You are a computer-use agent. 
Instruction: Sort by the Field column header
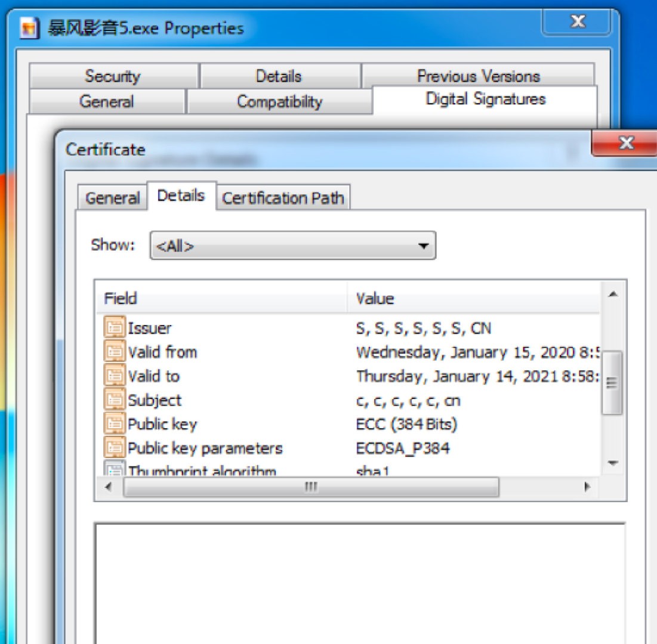[x=221, y=298]
